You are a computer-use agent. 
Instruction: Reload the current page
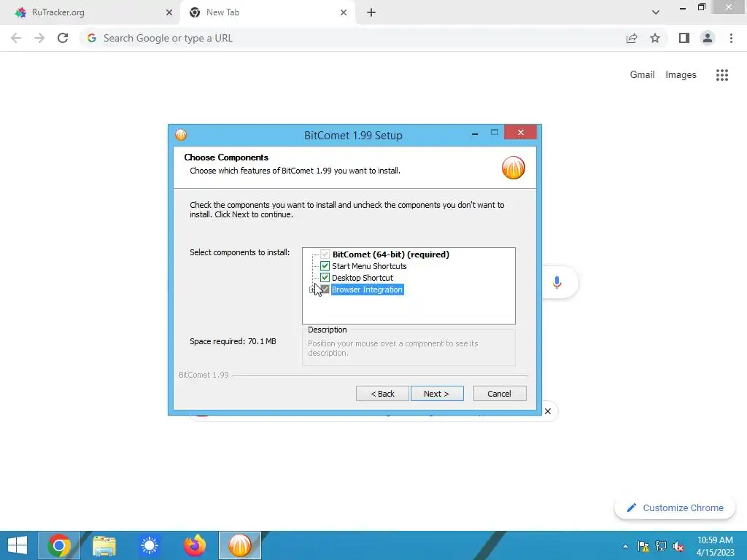(x=63, y=38)
